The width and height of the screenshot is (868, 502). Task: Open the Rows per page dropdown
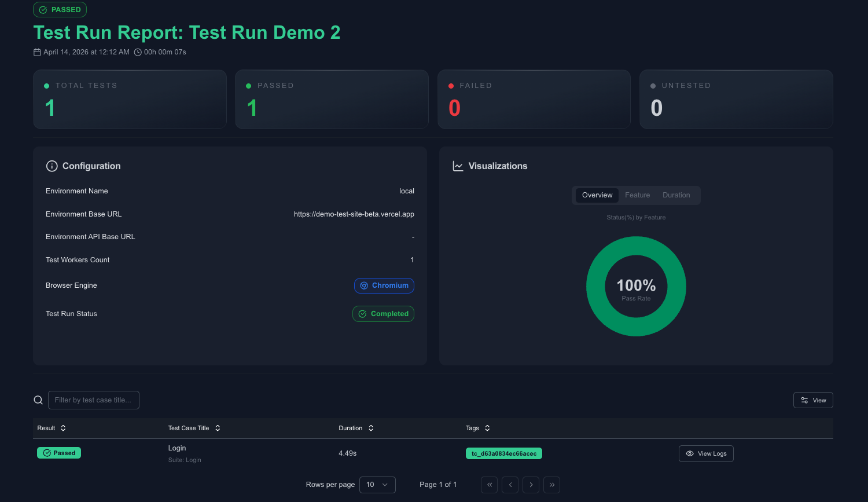(x=377, y=485)
